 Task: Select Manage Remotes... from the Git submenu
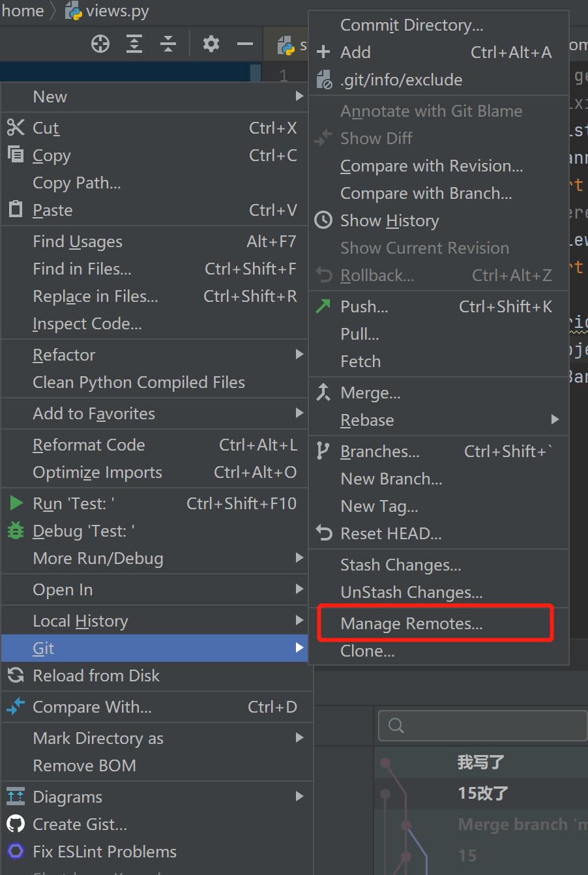pyautogui.click(x=411, y=624)
